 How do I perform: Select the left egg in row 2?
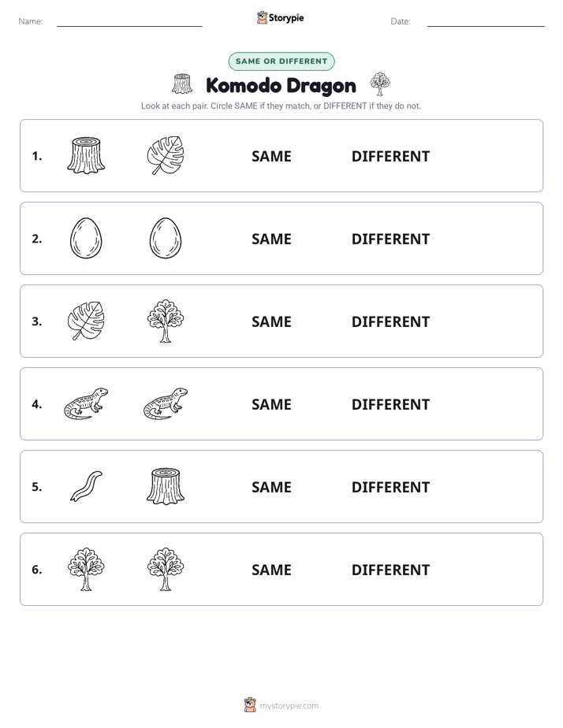[x=86, y=238]
